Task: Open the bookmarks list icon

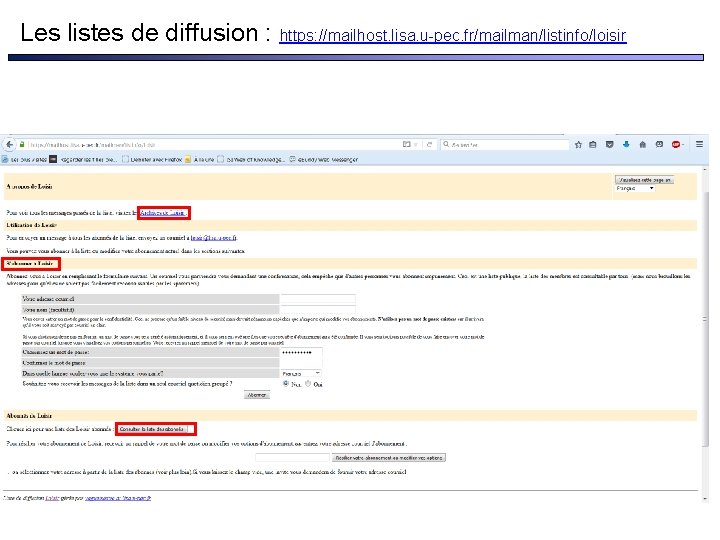Action: point(593,145)
